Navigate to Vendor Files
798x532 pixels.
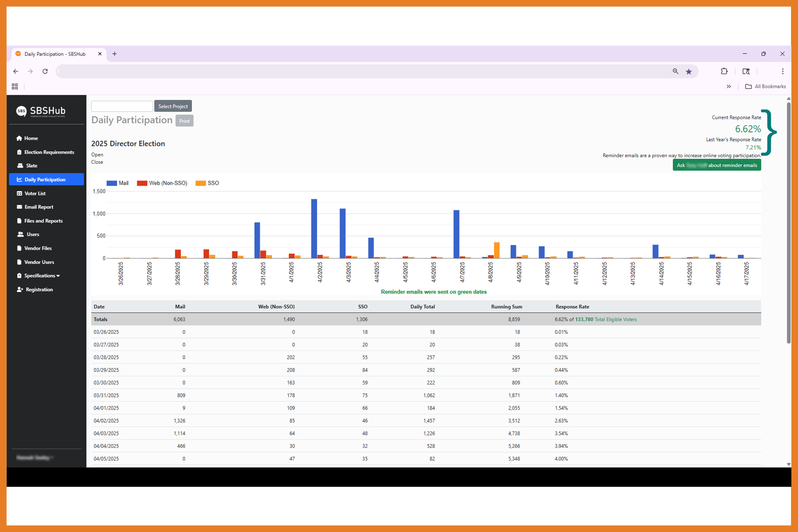(38, 248)
